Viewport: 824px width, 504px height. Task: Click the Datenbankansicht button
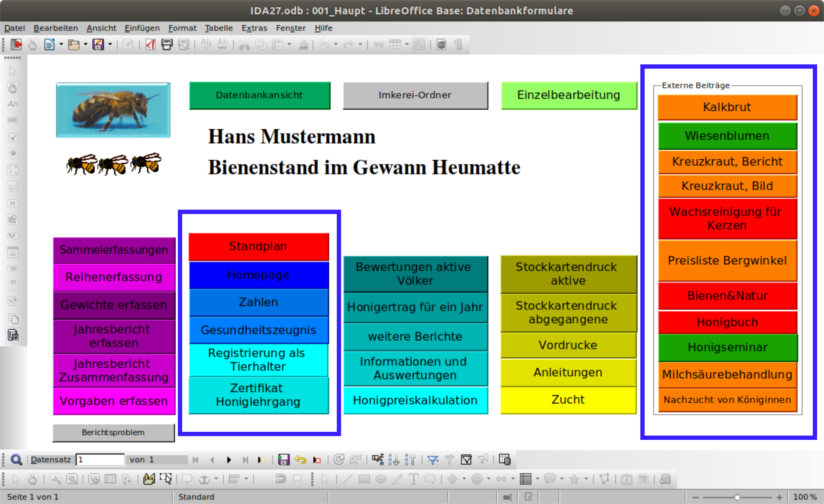(259, 95)
